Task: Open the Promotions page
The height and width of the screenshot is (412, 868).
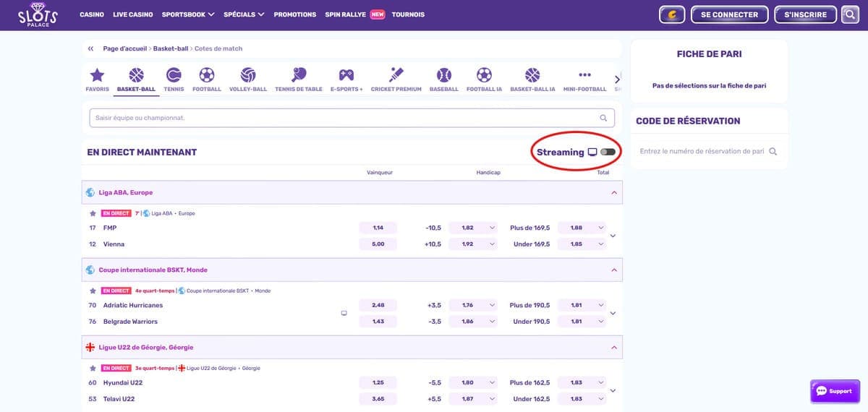Action: [x=295, y=14]
